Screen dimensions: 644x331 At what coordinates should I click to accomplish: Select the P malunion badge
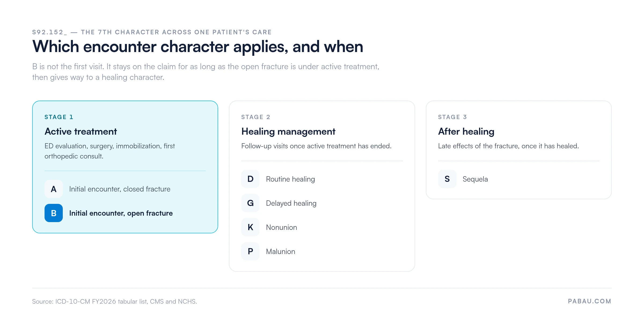pos(250,251)
